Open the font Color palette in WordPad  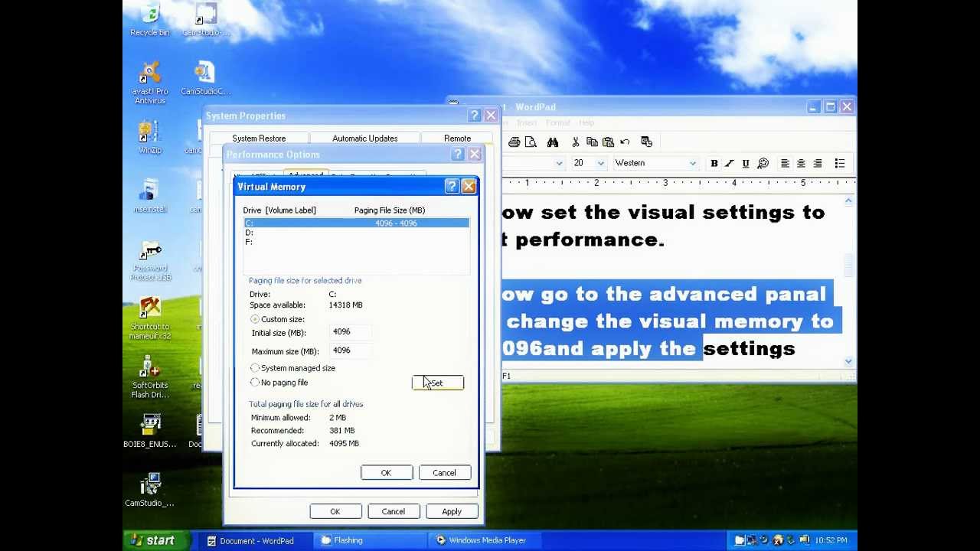pos(763,163)
